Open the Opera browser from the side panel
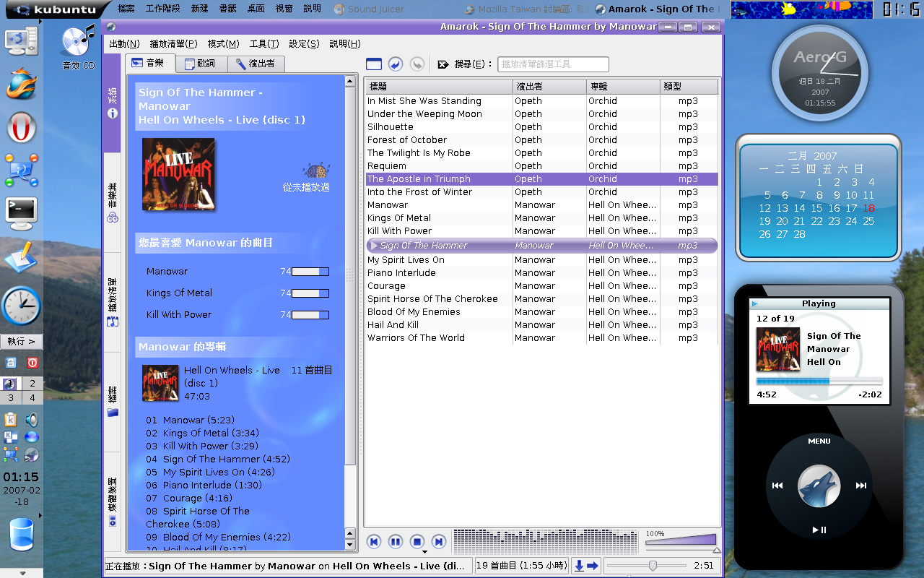The image size is (924, 578). pyautogui.click(x=22, y=129)
